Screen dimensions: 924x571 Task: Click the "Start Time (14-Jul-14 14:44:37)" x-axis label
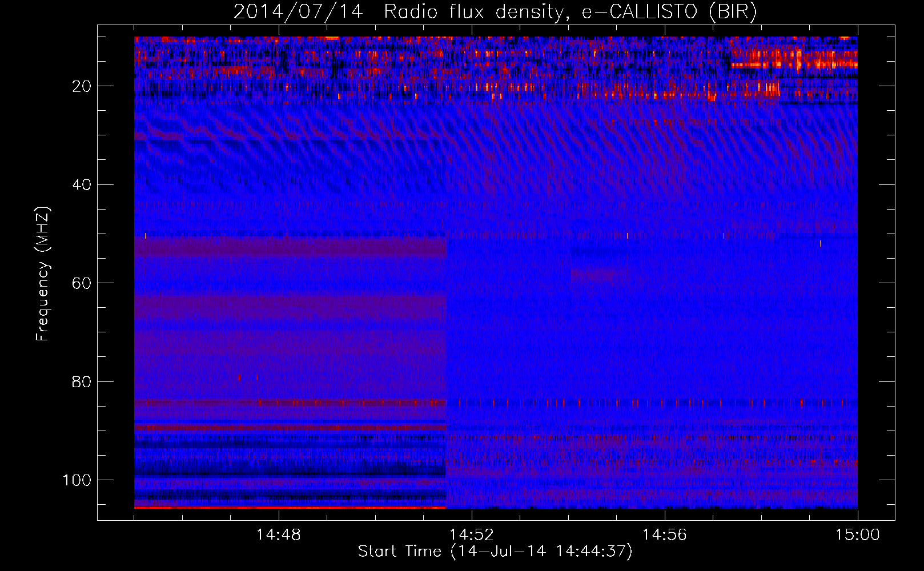[495, 552]
